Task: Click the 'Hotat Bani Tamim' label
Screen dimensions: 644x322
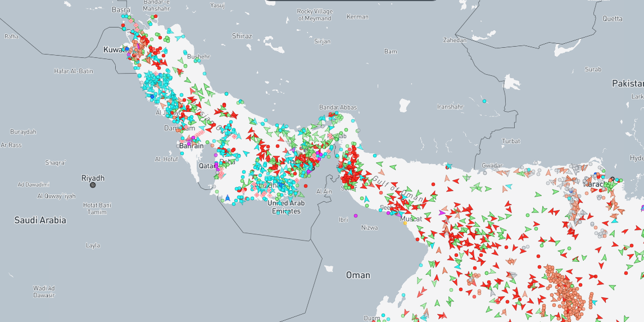Action: coord(97,208)
